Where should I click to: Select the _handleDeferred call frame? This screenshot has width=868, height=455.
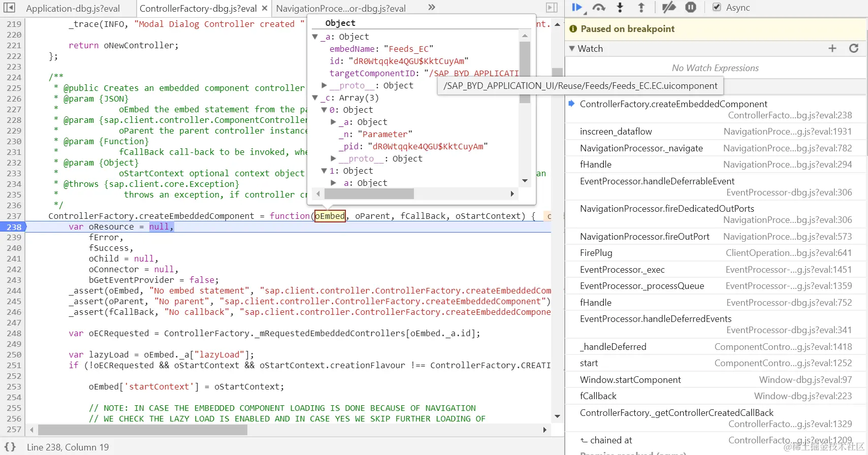point(716,347)
